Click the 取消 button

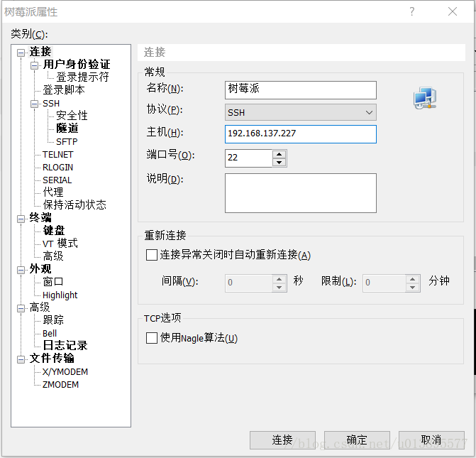pyautogui.click(x=431, y=440)
